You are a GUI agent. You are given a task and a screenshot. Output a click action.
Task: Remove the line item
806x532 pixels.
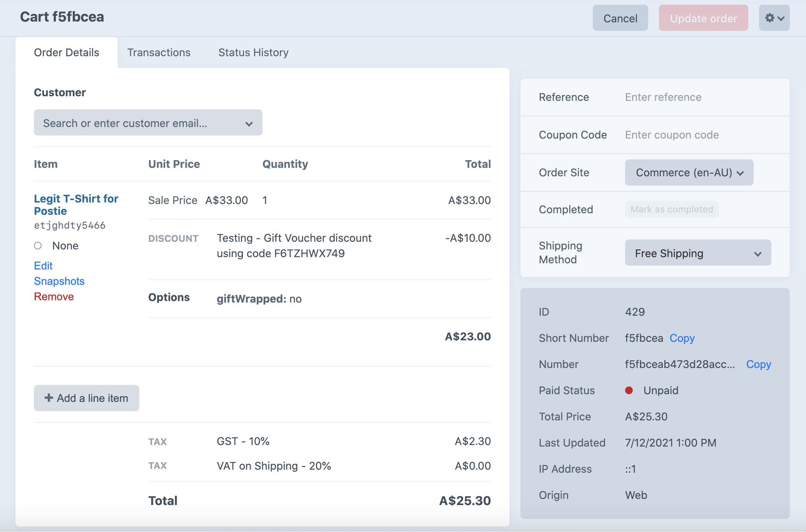coord(54,296)
